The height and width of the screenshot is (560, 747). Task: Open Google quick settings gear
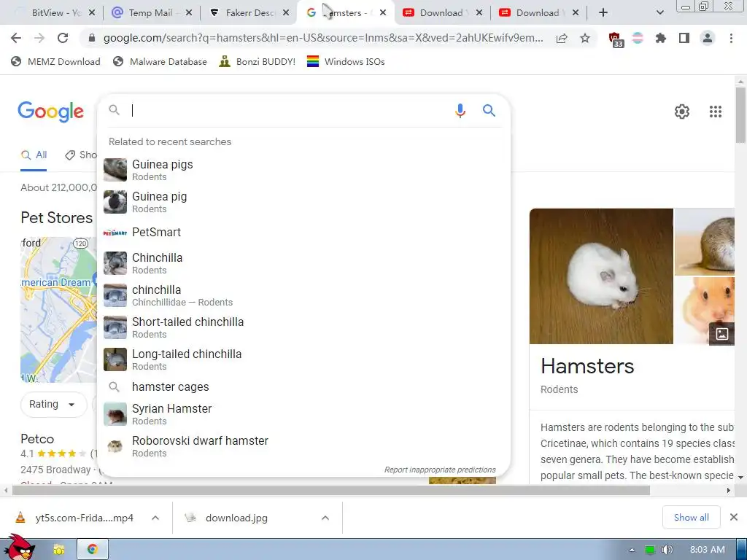pyautogui.click(x=682, y=112)
